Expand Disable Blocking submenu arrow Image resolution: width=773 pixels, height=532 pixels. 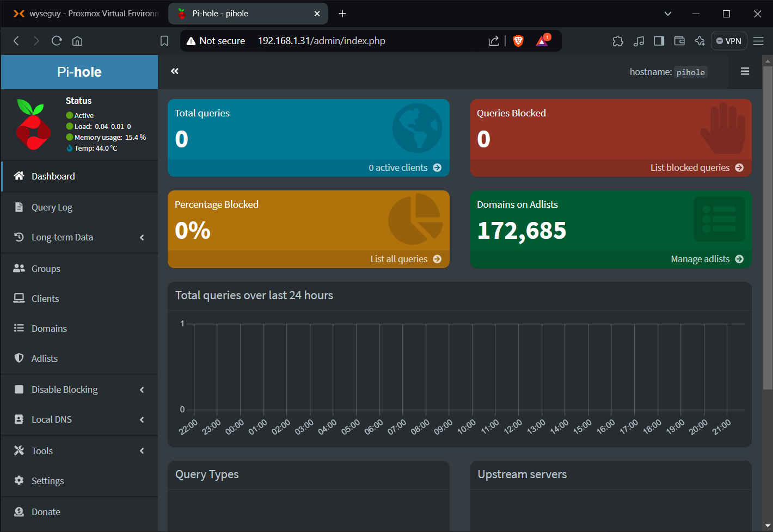click(142, 389)
